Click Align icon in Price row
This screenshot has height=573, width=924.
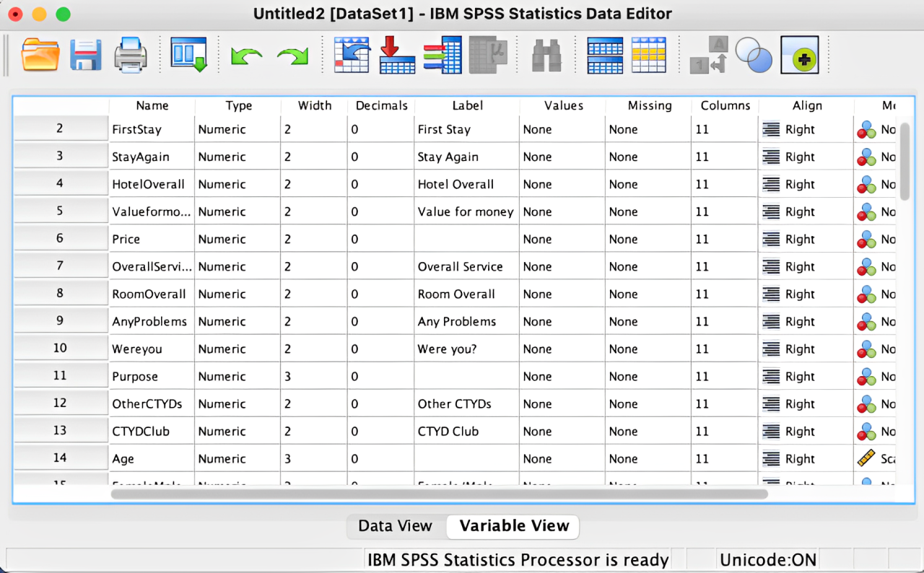772,240
